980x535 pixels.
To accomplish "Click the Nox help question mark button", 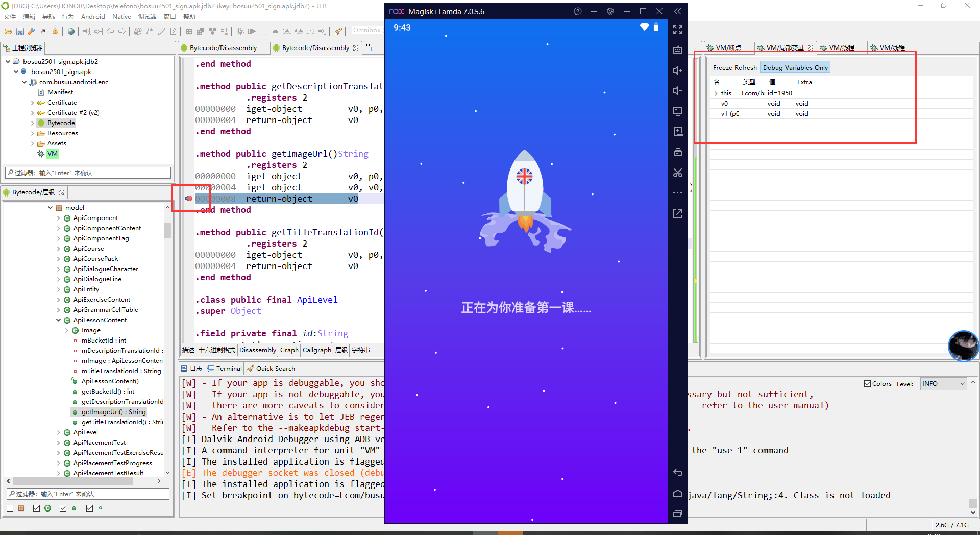I will pyautogui.click(x=578, y=11).
